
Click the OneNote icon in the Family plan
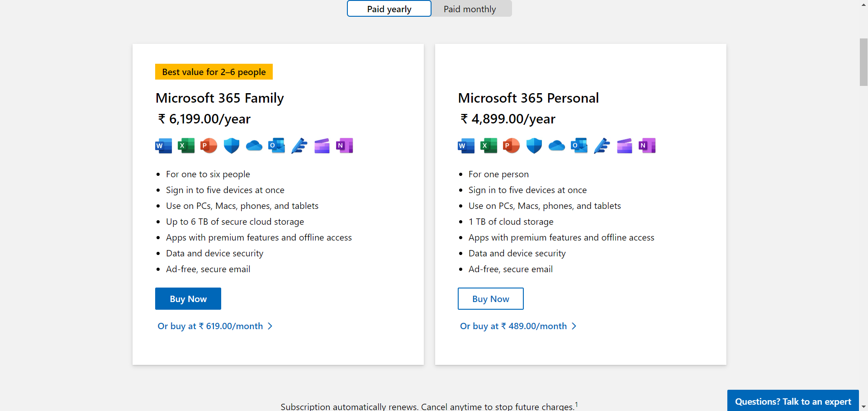coord(345,146)
